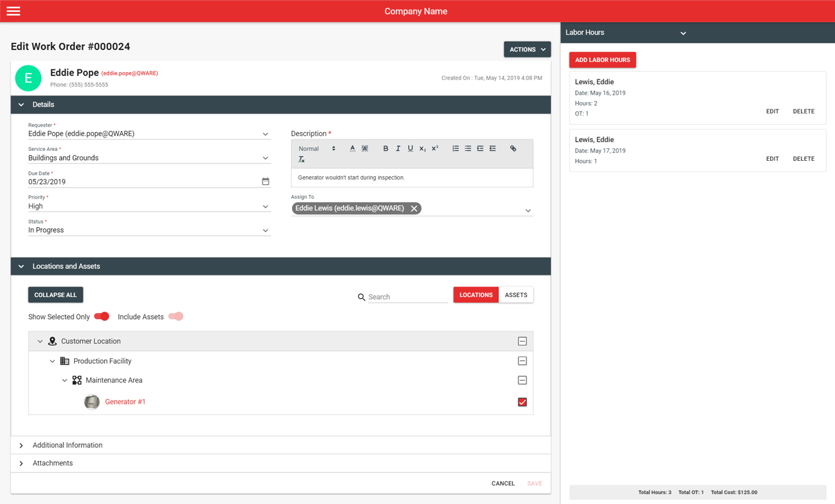Remove Eddie Lewis from Assign To
The width and height of the screenshot is (835, 504).
(x=414, y=208)
